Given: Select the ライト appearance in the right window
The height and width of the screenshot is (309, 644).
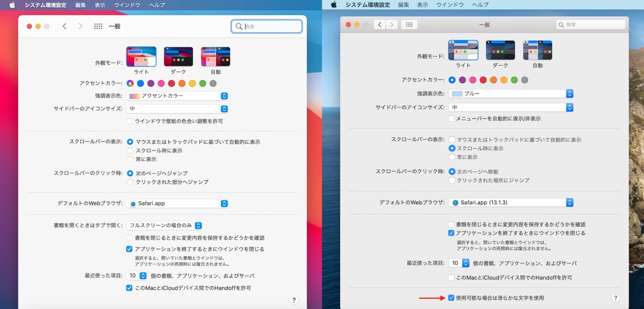Looking at the screenshot, I should click(x=463, y=49).
